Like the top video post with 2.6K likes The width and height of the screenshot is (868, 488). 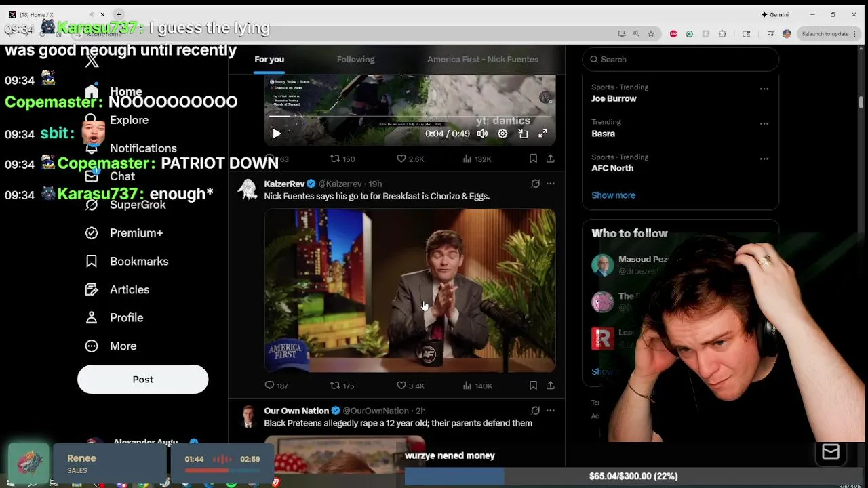[410, 159]
